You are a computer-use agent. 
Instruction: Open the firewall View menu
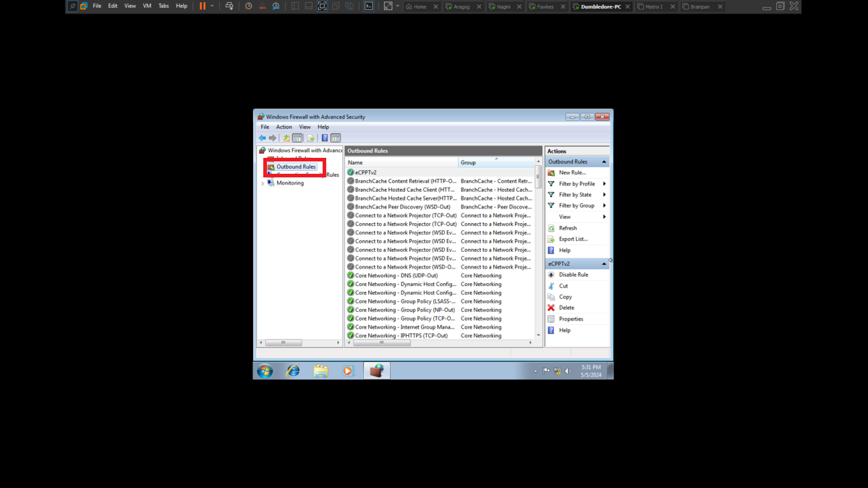coord(305,127)
